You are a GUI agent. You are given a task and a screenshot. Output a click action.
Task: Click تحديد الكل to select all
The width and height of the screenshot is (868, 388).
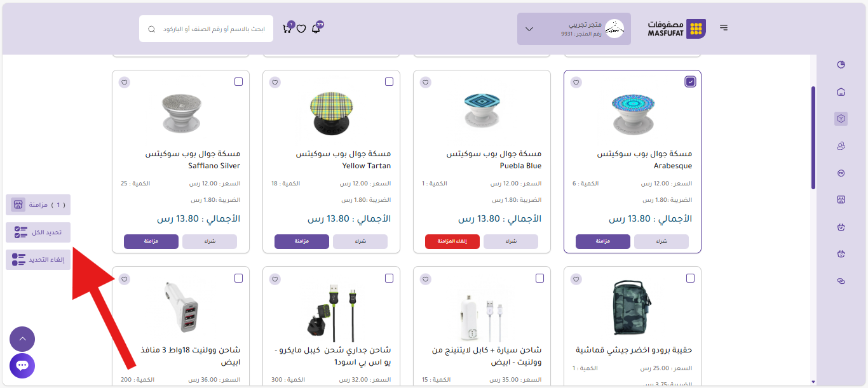[38, 232]
